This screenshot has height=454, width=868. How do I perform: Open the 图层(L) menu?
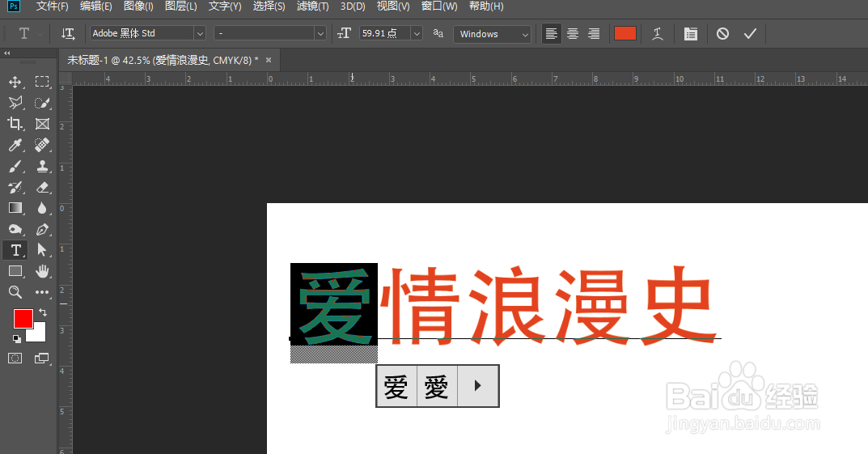tap(181, 6)
